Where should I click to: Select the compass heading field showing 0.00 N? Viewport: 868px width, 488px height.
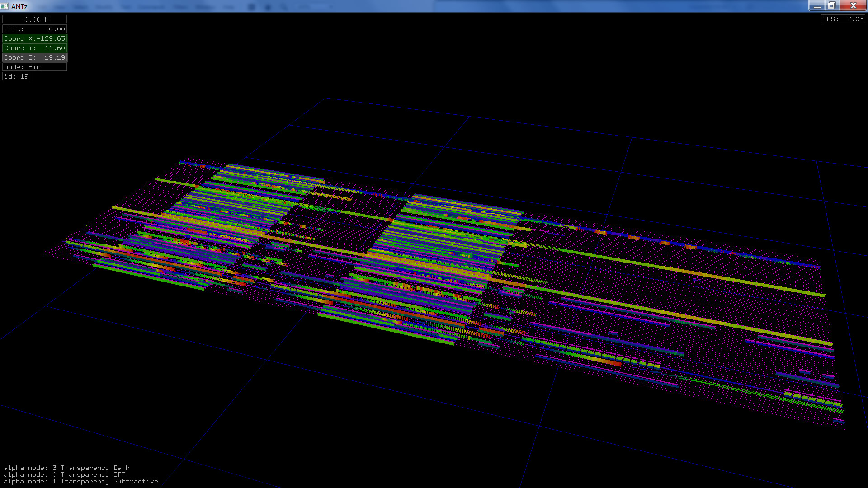34,19
